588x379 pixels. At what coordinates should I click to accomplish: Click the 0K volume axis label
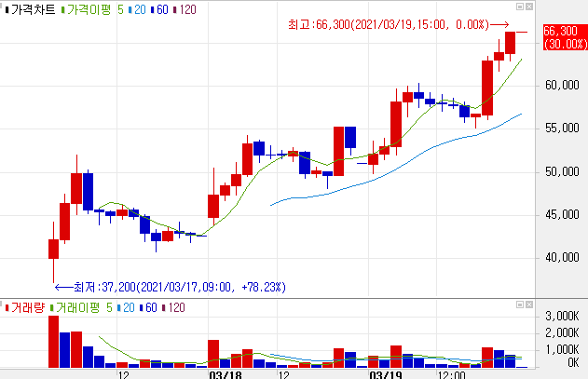(x=573, y=362)
